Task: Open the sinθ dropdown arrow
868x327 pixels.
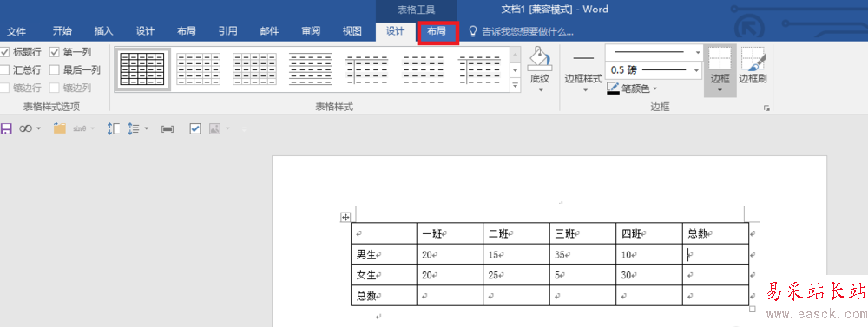Action: (93, 129)
